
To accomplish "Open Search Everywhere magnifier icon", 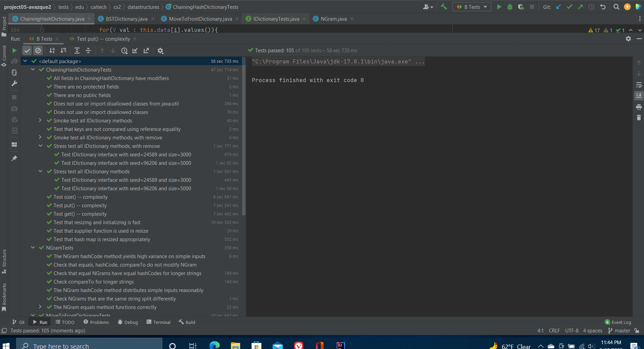I will point(616,7).
